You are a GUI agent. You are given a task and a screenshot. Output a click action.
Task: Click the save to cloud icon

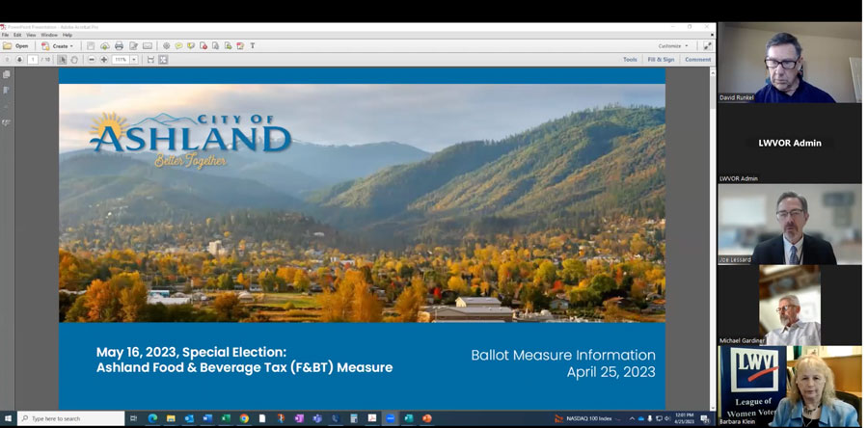[104, 46]
